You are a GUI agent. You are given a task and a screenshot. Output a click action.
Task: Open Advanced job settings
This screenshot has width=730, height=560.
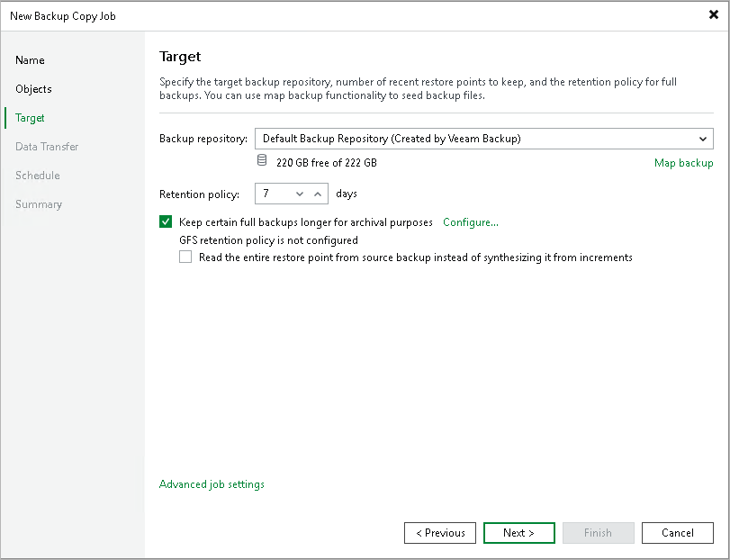click(212, 484)
